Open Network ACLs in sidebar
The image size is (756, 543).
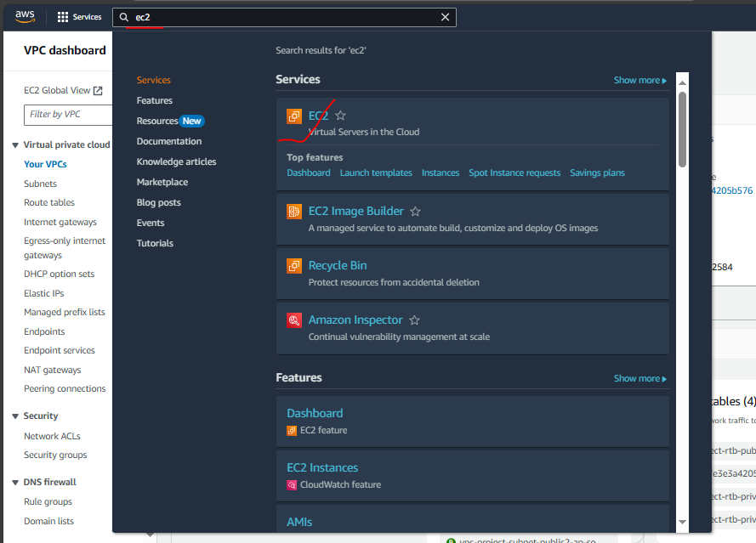52,437
